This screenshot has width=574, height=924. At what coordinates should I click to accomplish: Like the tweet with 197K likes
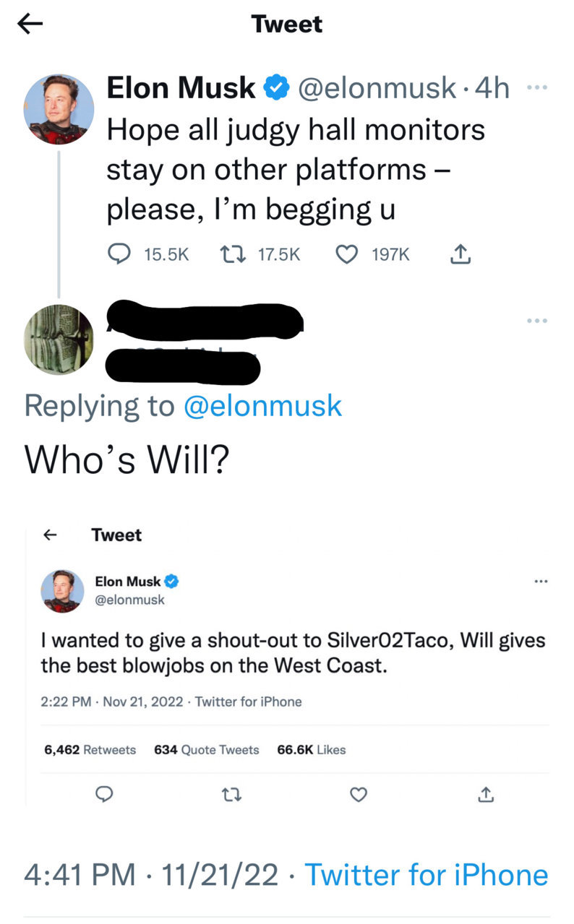point(348,254)
